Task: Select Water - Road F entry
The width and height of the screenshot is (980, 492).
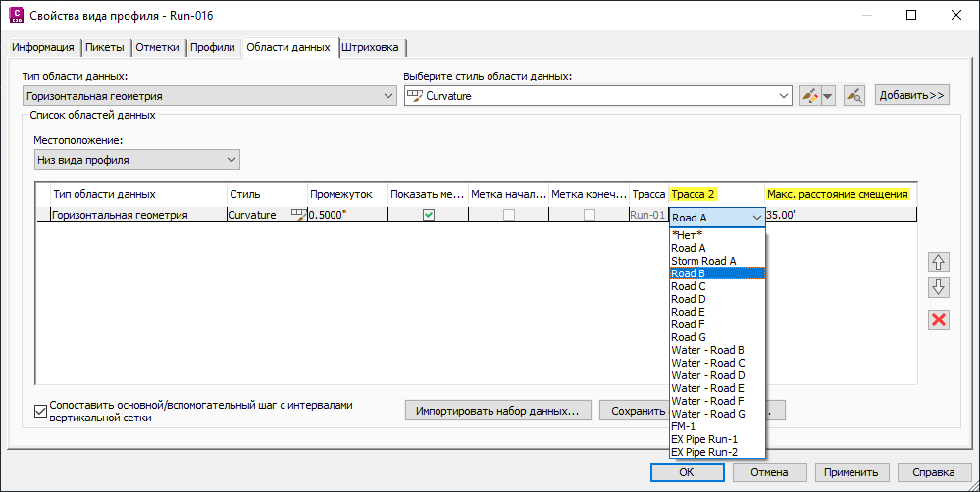Action: tap(717, 401)
